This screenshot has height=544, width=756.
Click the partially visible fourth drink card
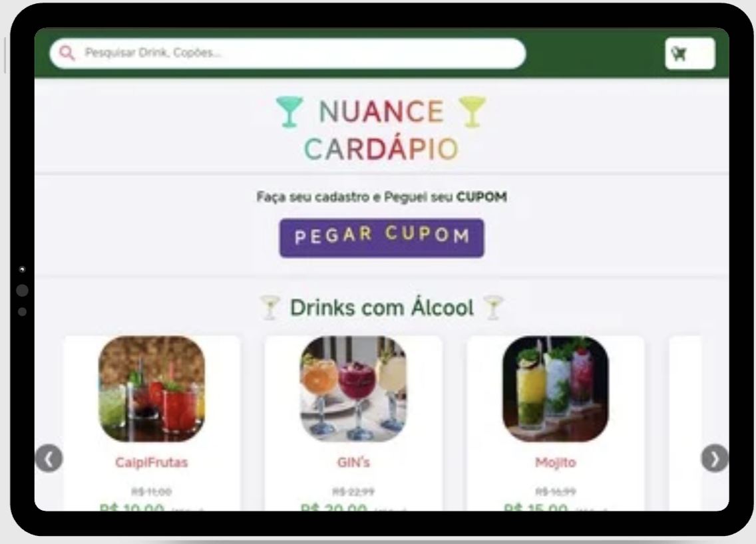click(685, 423)
